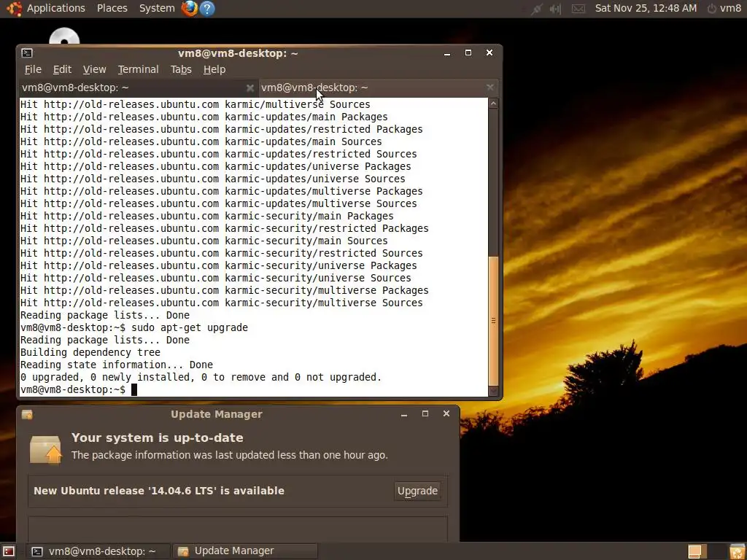Viewport: 747px width, 560px height.
Task: Open the terminal Help menu
Action: [x=214, y=69]
